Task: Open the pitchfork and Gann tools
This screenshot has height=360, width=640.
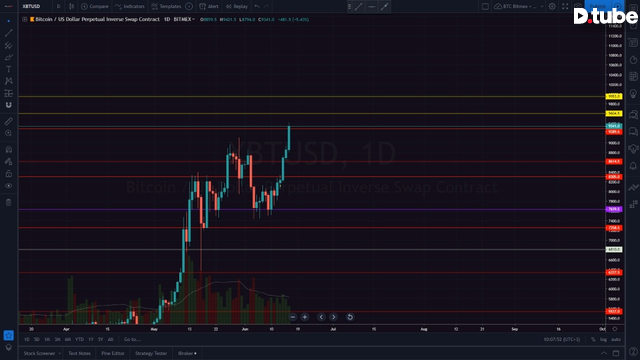Action: coord(9,45)
